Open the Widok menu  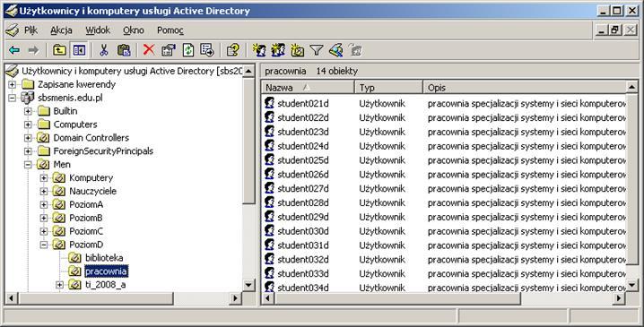point(98,30)
